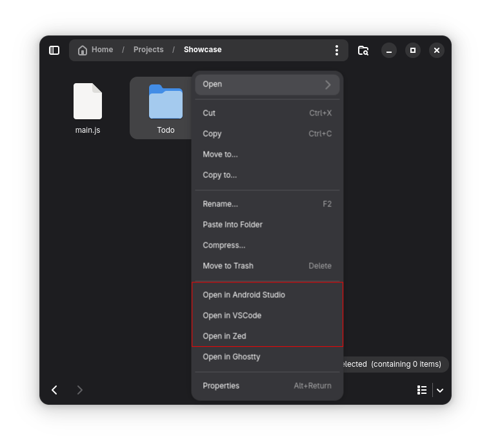Choose Copy to... menu entry
The height and width of the screenshot is (448, 491).
[267, 175]
